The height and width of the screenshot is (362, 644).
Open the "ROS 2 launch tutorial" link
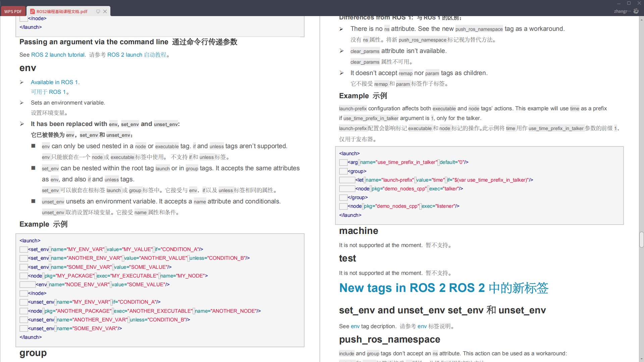pyautogui.click(x=58, y=55)
